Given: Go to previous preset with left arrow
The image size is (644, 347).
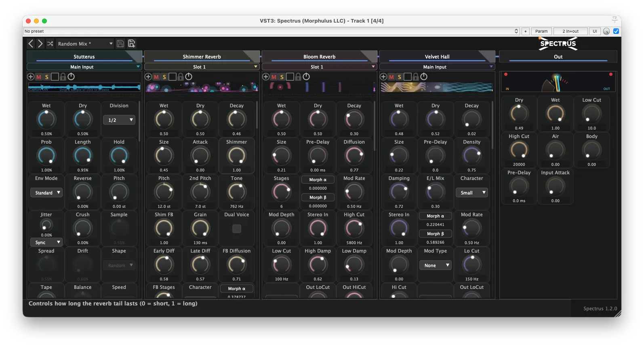Looking at the screenshot, I should 31,44.
